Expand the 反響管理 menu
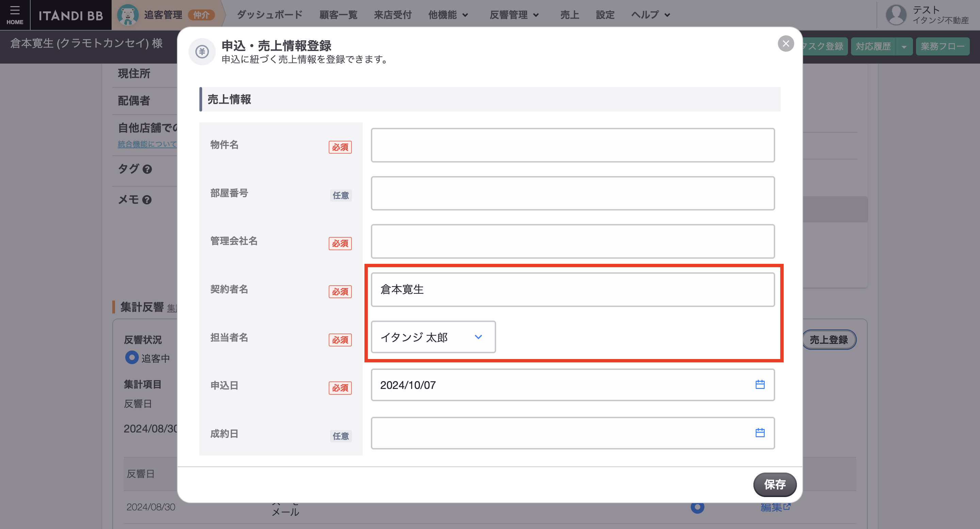Screen dimensions: 980x529 click(x=514, y=15)
